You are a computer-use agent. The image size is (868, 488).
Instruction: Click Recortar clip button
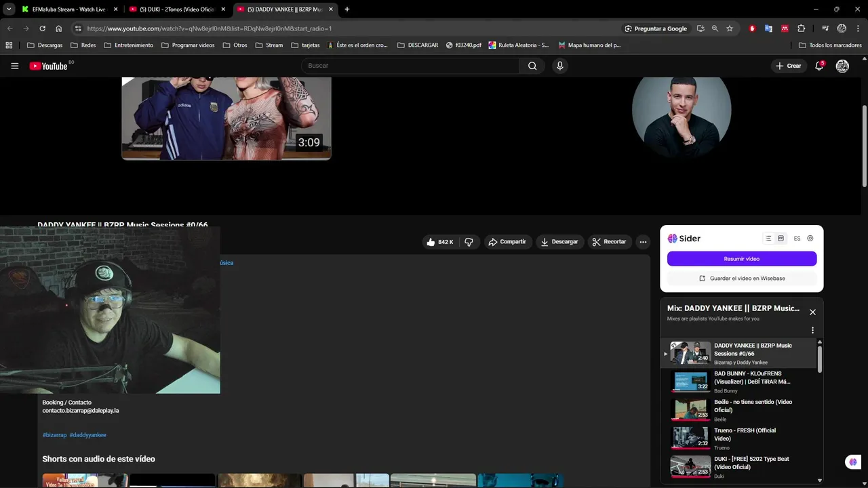point(609,242)
